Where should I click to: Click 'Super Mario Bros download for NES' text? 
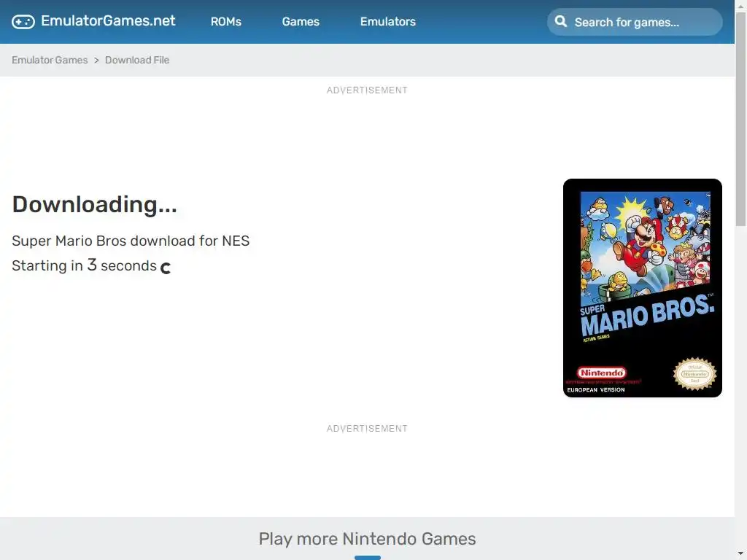click(131, 241)
